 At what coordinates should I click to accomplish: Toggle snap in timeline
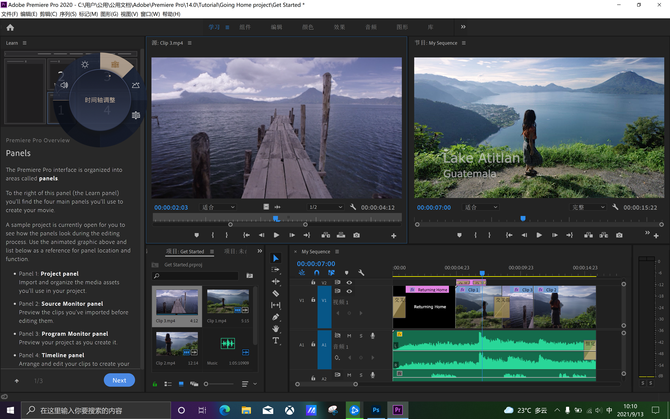(x=317, y=272)
